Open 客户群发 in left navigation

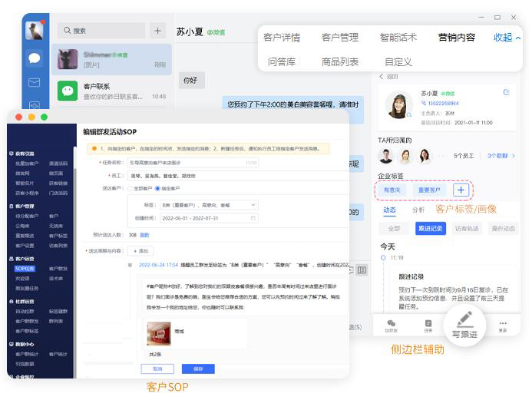coord(58,269)
